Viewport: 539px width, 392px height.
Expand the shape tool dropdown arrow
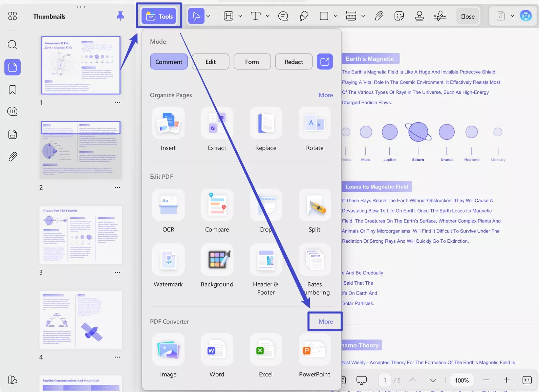coord(336,16)
